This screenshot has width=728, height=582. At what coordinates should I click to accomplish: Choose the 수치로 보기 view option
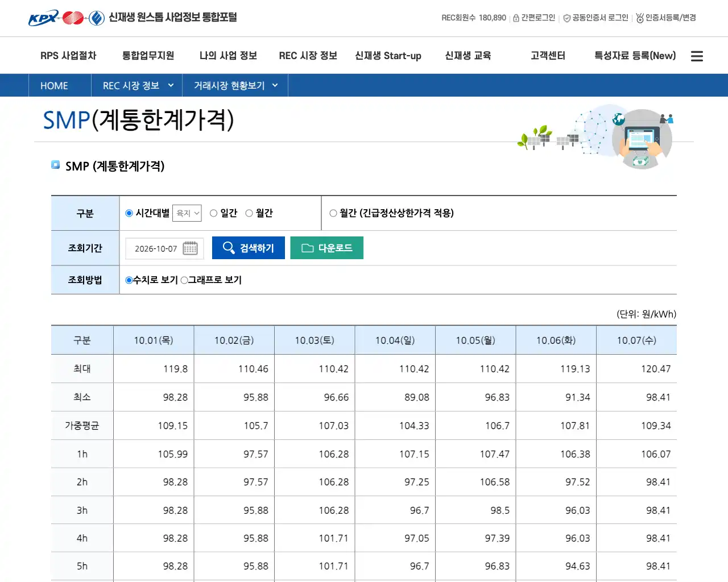pos(129,280)
